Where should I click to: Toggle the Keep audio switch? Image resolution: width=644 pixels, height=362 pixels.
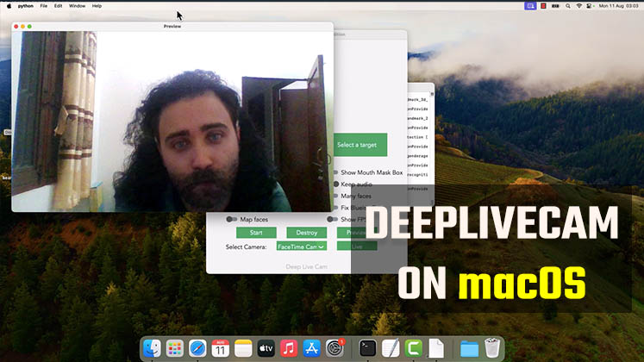[336, 184]
